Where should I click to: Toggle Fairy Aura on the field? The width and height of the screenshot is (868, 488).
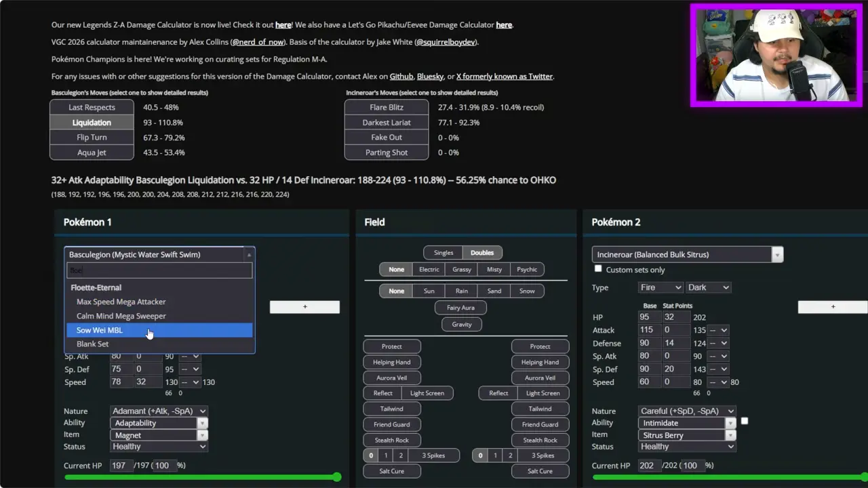460,308
